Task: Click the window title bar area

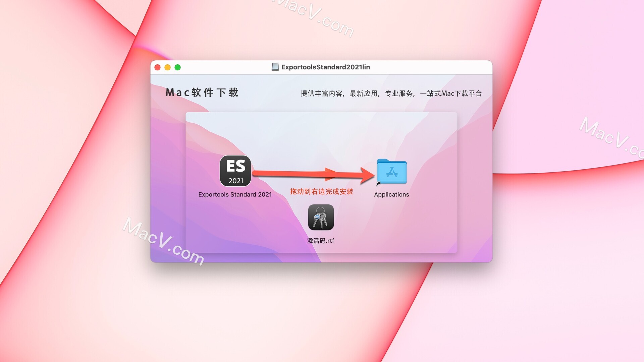Action: [x=322, y=67]
